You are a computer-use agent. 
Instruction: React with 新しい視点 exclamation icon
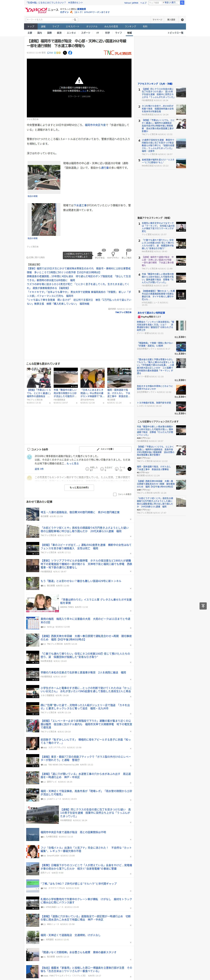click(127, 254)
